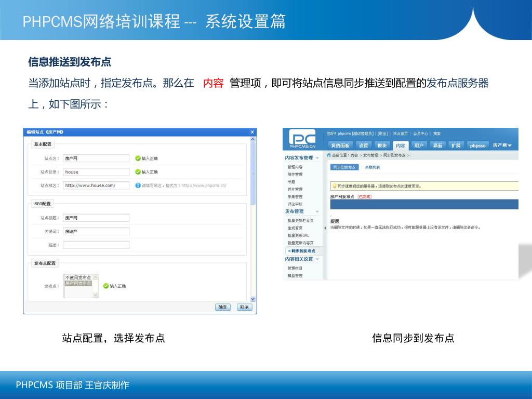The image size is (532, 399).
Task: Click the green check beside 站点目录
Action: tap(138, 172)
